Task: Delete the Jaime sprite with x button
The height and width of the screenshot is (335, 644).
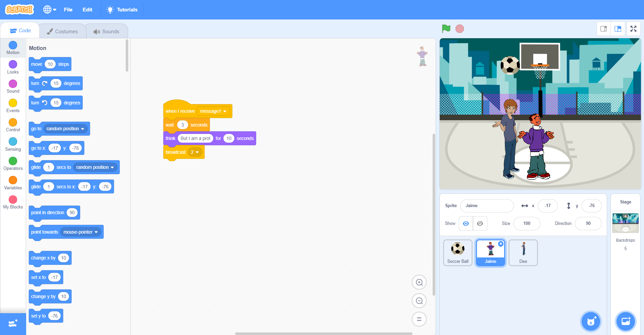Action: (501, 244)
